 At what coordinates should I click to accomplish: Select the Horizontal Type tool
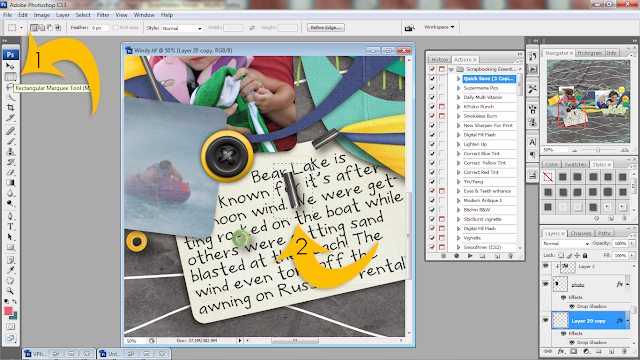click(x=11, y=227)
